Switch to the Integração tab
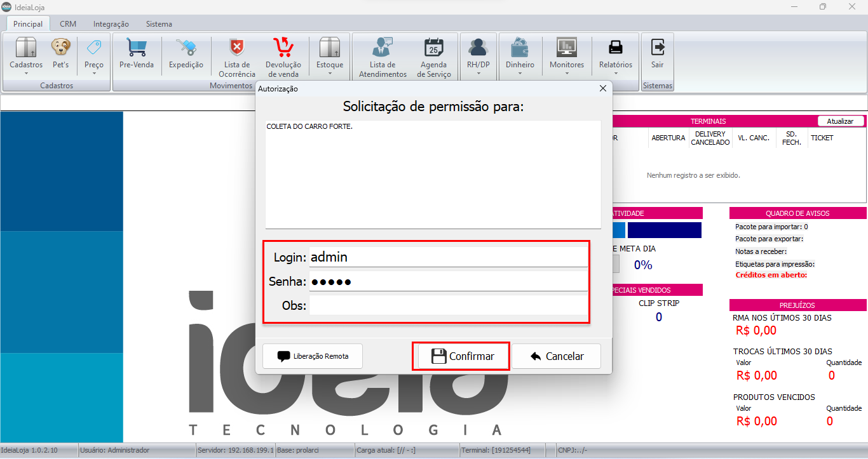Viewport: 868px width, 459px height. point(111,24)
